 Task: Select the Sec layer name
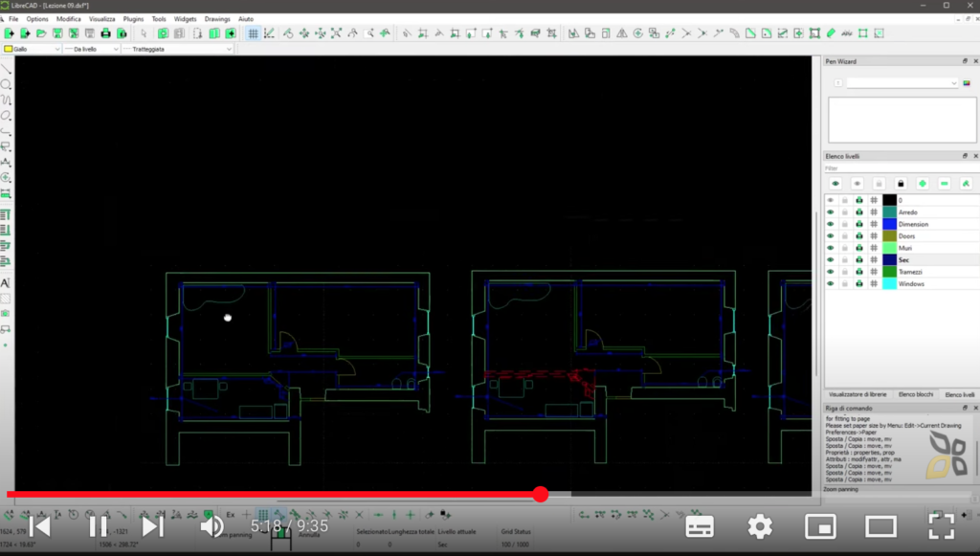coord(903,260)
